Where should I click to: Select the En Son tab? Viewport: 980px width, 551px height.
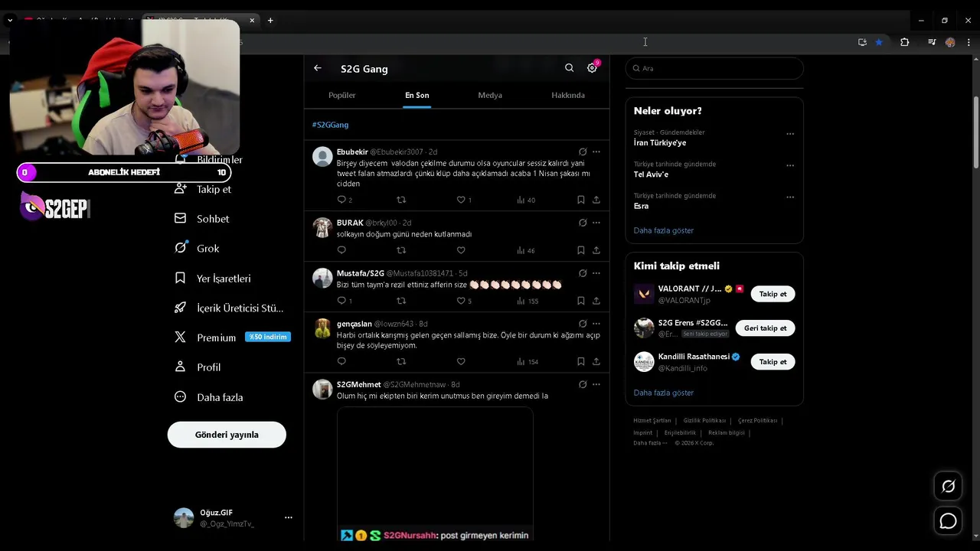[417, 95]
